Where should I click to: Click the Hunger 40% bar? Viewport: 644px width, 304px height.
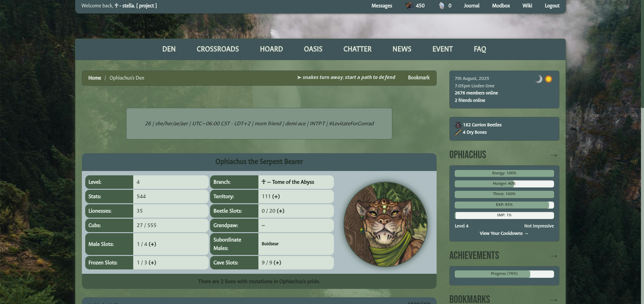pos(504,184)
